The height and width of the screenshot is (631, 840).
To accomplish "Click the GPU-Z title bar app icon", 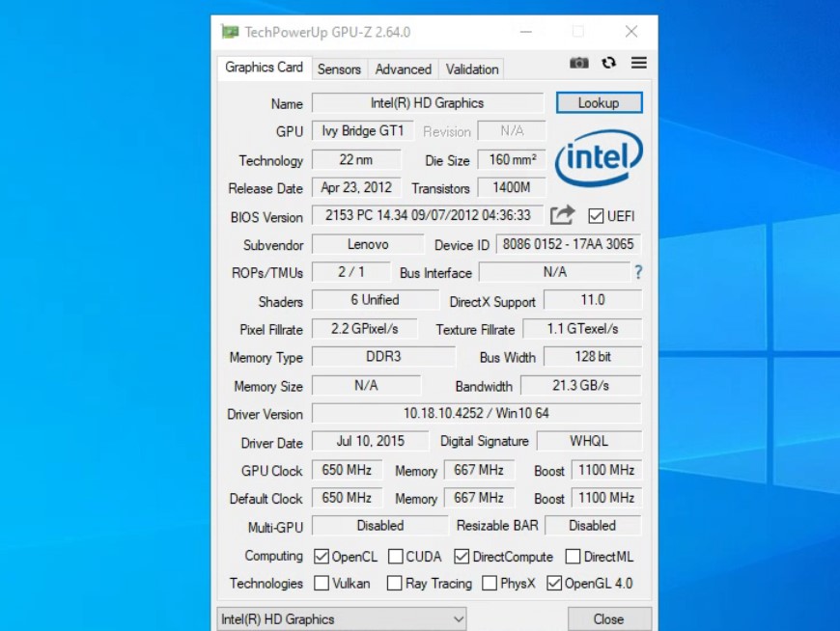I will click(229, 32).
